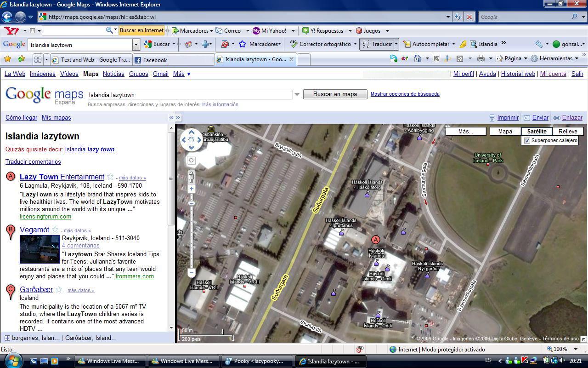Switch to Satélite view
The image size is (588, 368).
(537, 132)
